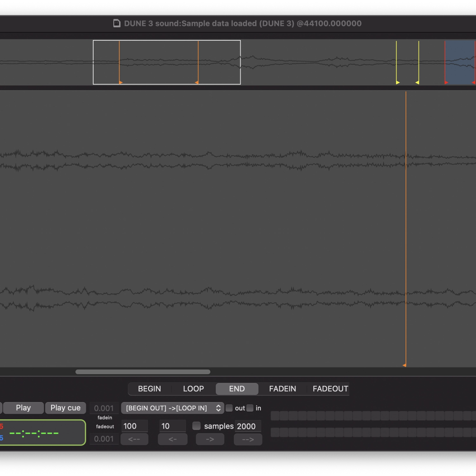Enable the samples checkbox
This screenshot has width=476, height=476.
(196, 426)
